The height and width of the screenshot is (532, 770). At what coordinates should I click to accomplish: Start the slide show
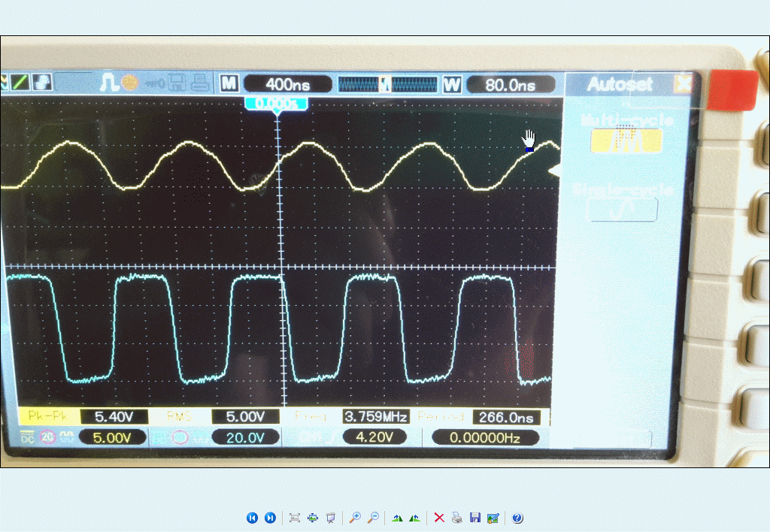coord(330,518)
